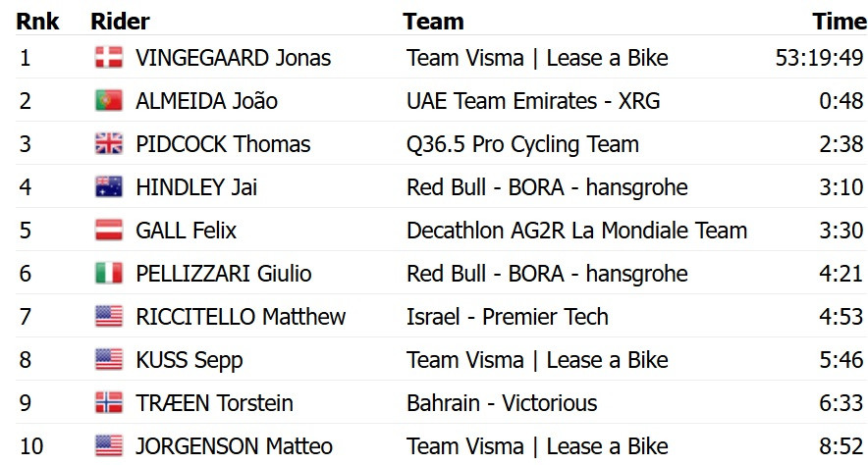This screenshot has height=465, width=868.
Task: Click the Australian flag beside Hindley
Action: (x=108, y=187)
